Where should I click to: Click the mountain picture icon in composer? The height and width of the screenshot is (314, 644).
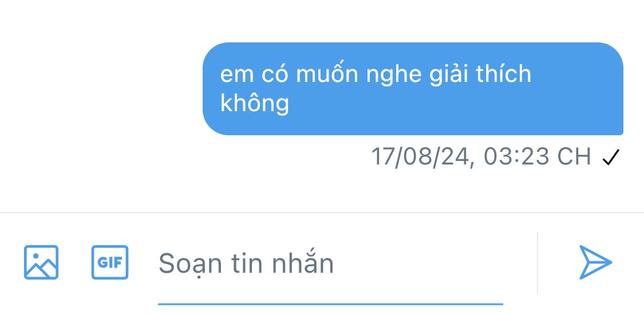[x=41, y=262]
